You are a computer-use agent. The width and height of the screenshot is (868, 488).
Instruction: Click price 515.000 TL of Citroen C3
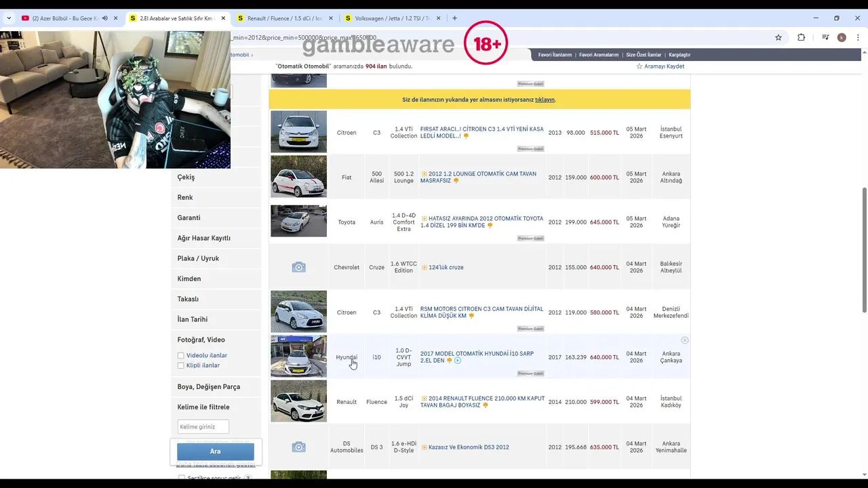pyautogui.click(x=604, y=132)
